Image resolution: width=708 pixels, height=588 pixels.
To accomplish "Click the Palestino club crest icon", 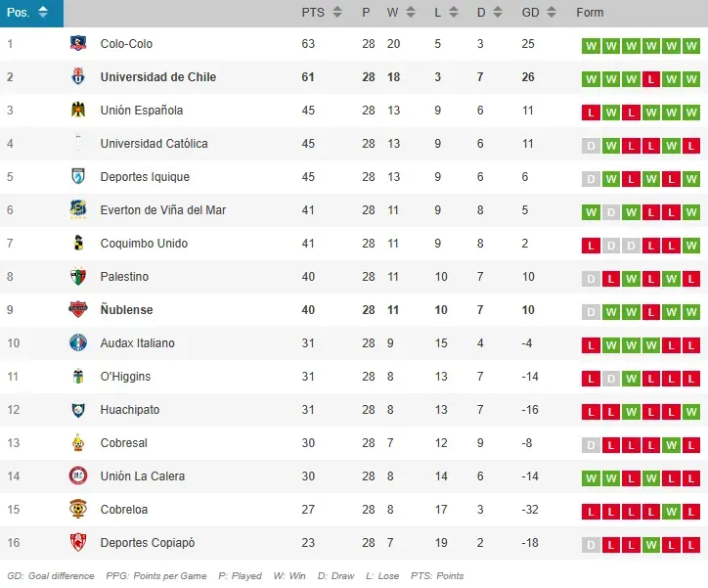I will (78, 277).
